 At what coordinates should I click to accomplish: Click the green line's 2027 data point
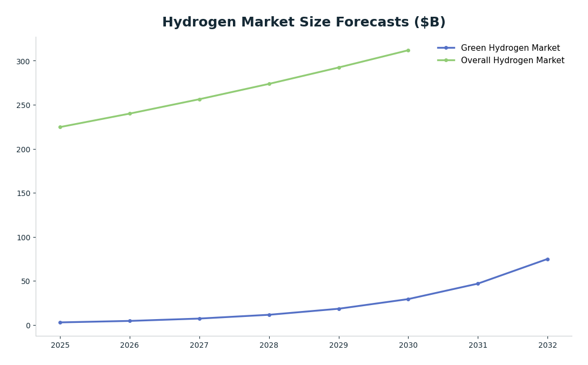pyautogui.click(x=199, y=99)
